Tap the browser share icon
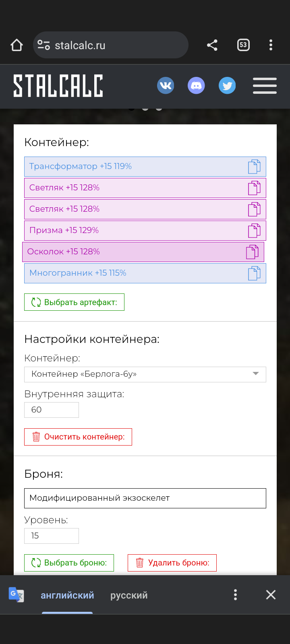 point(212,45)
